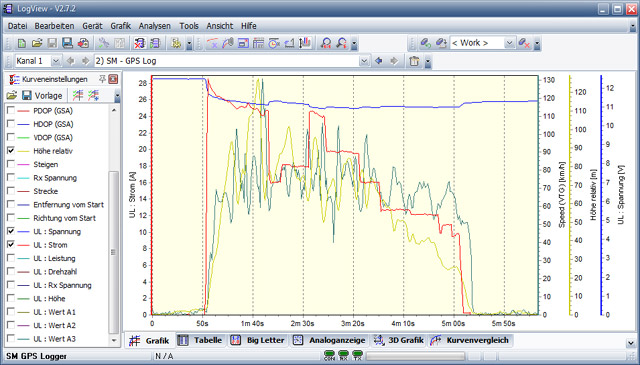The height and width of the screenshot is (365, 640).
Task: Click the workspace save icon
Action: click(x=441, y=43)
